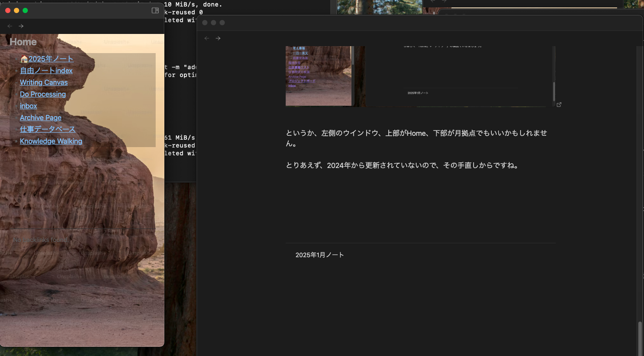The height and width of the screenshot is (356, 644).
Task: Open embedded note via external-link icon
Action: pos(559,104)
